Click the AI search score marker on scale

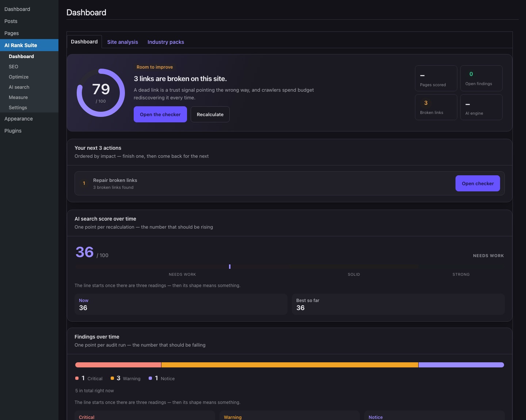(230, 267)
